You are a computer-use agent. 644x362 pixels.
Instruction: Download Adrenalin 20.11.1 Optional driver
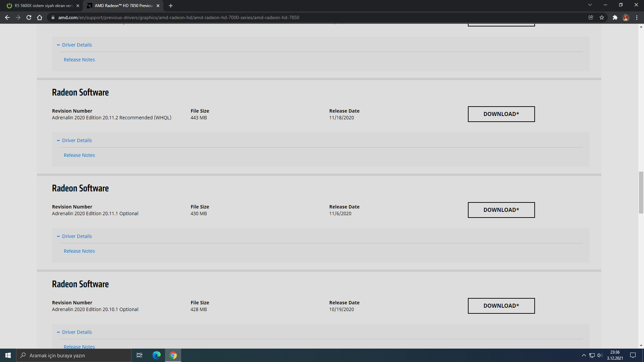501,210
